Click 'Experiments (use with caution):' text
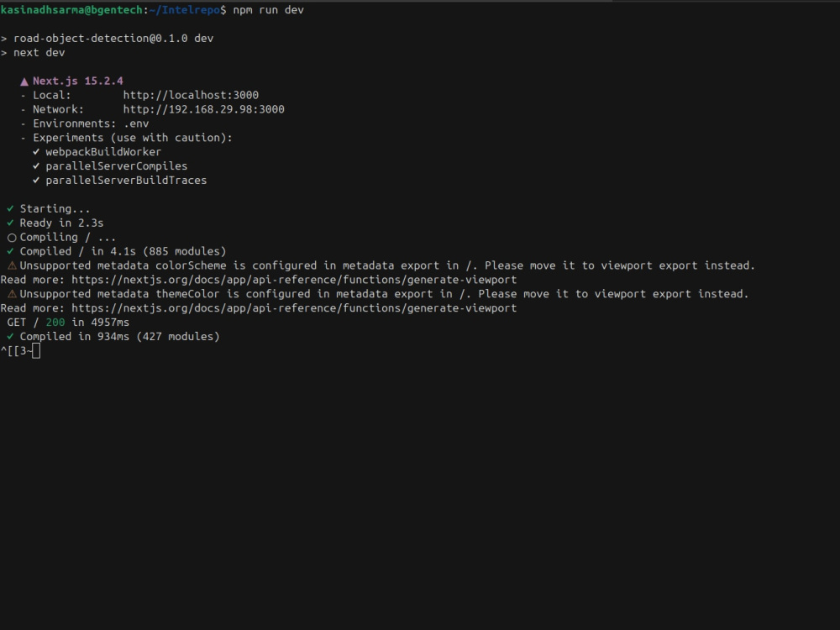 (x=133, y=138)
